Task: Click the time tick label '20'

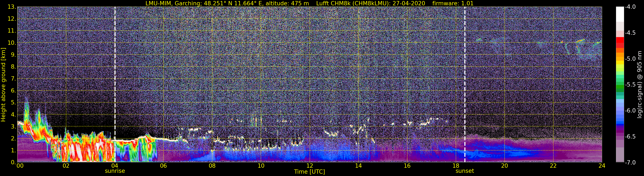Action: pos(505,166)
